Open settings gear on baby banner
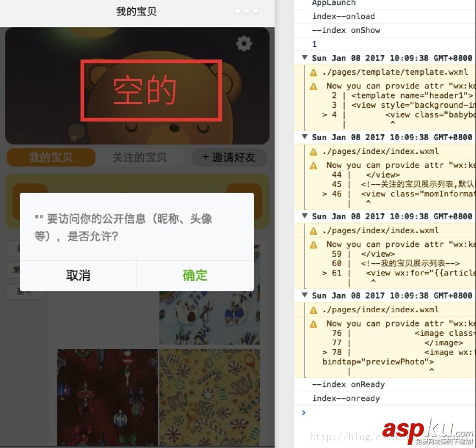476x448 pixels. tap(244, 45)
